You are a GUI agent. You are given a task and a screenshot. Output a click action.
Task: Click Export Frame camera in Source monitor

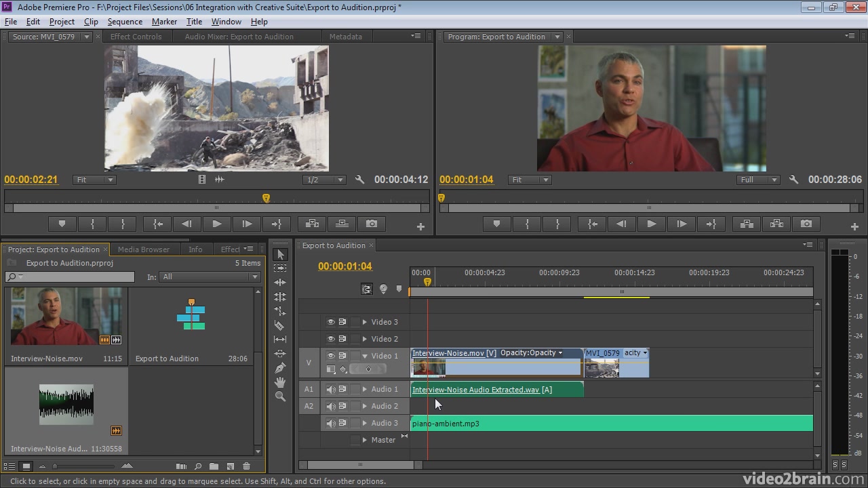pos(372,224)
